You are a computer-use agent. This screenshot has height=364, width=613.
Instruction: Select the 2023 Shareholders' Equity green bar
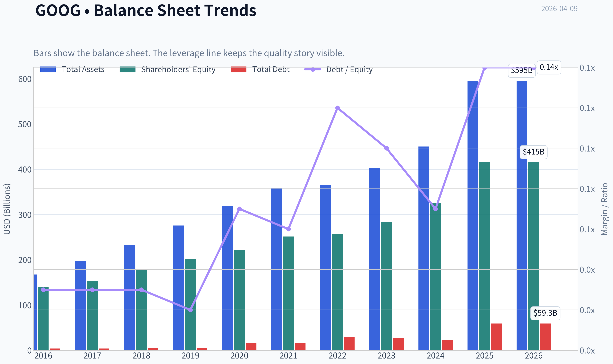click(x=386, y=286)
